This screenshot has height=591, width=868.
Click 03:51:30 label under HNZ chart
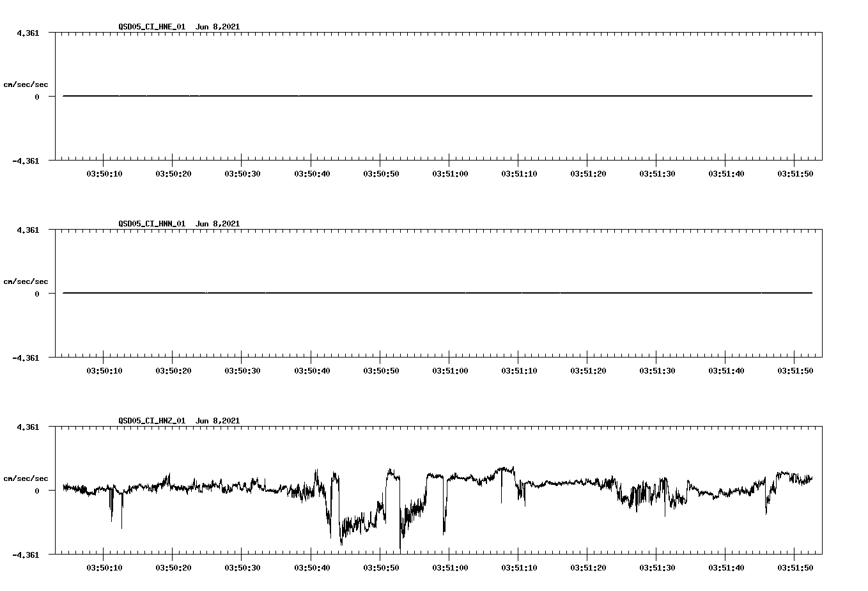657,568
